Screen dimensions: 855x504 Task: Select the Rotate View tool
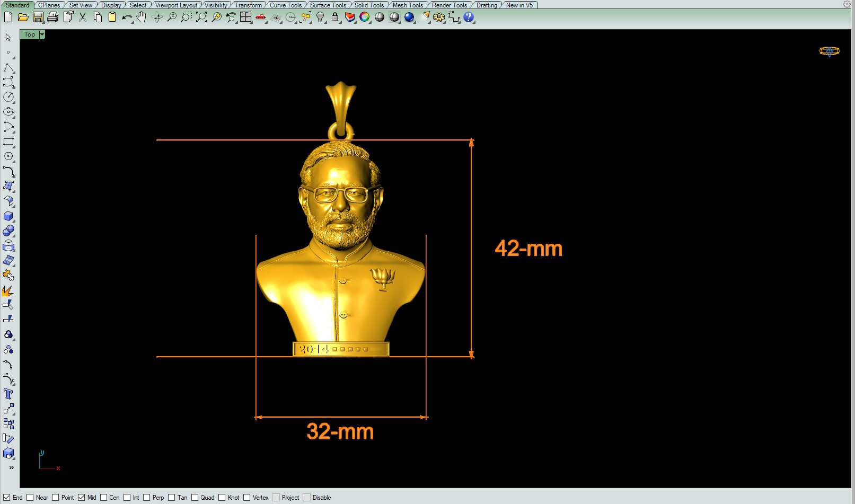(157, 17)
